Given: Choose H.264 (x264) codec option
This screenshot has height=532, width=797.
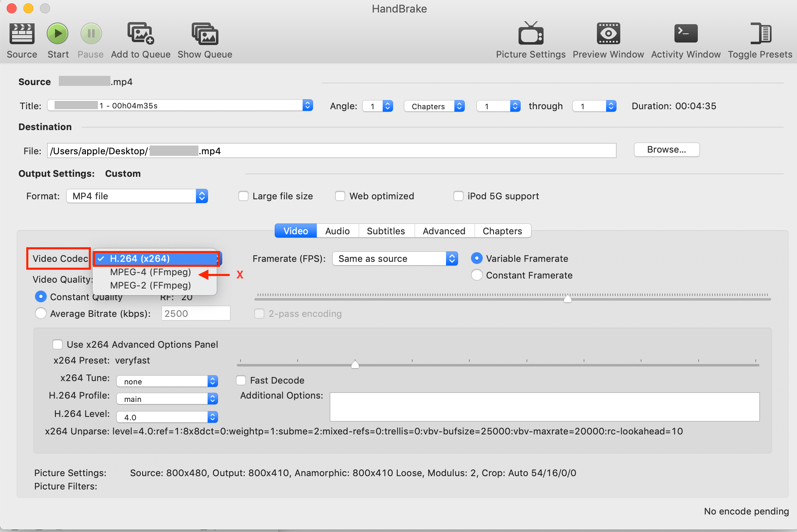Looking at the screenshot, I should click(156, 258).
